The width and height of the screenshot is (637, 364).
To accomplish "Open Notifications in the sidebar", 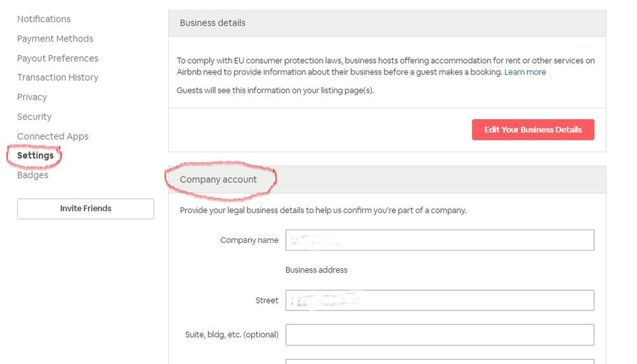I will point(44,19).
